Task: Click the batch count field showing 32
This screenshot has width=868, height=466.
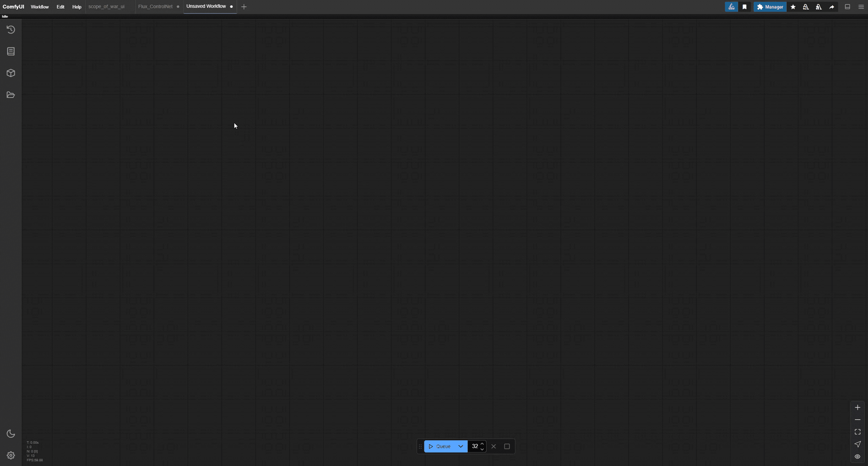Action: pos(475,446)
